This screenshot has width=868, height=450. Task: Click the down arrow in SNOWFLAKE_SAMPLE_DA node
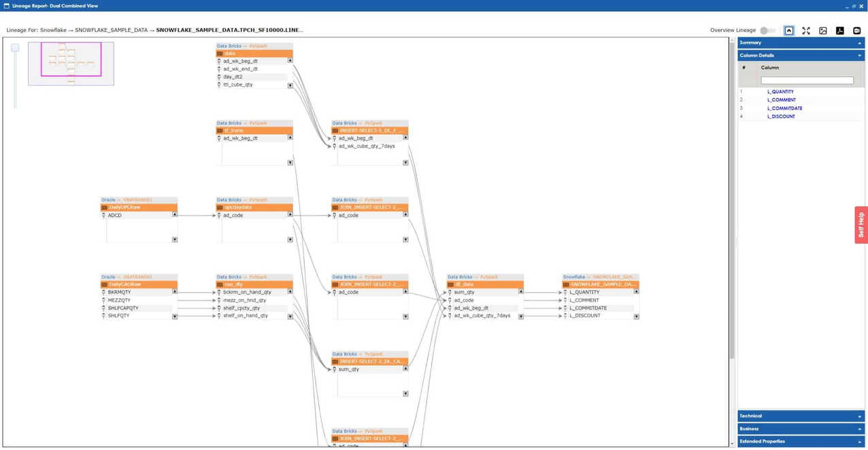637,317
